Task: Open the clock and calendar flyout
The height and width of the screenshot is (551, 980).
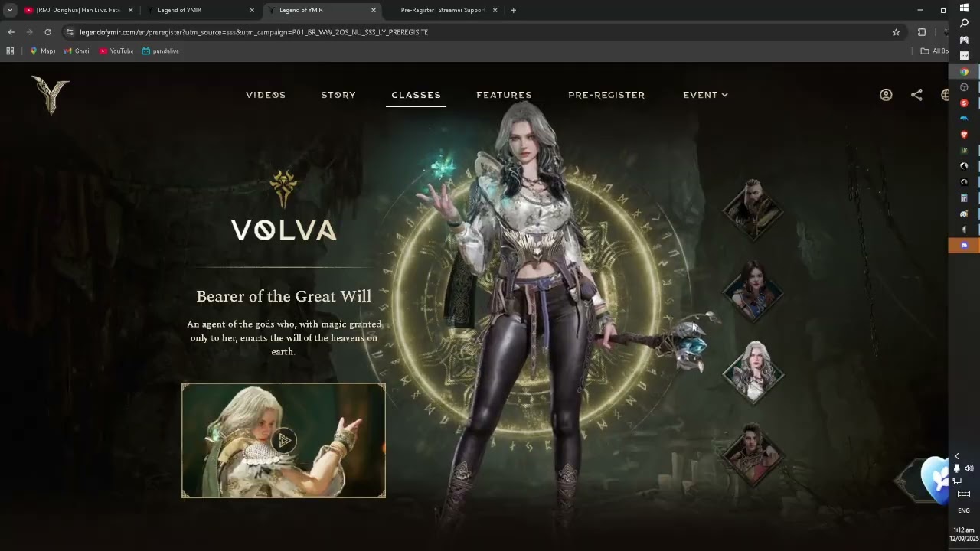Action: [x=964, y=534]
